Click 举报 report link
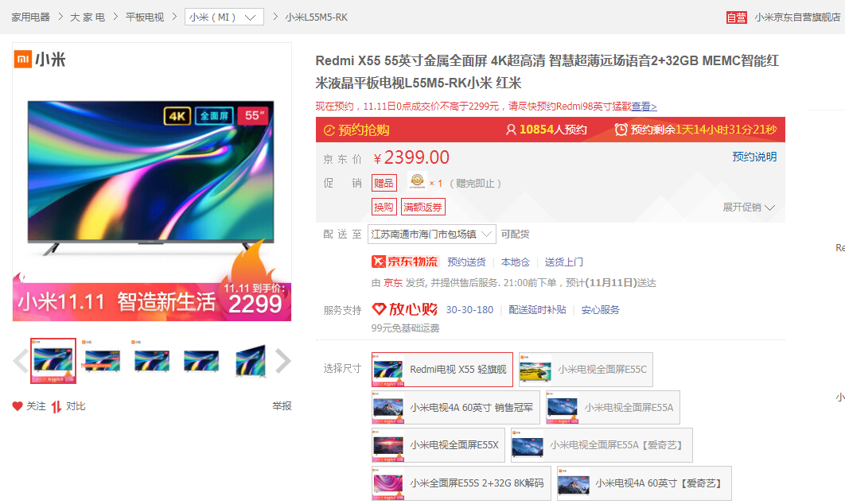This screenshot has height=504, width=845. coord(282,406)
